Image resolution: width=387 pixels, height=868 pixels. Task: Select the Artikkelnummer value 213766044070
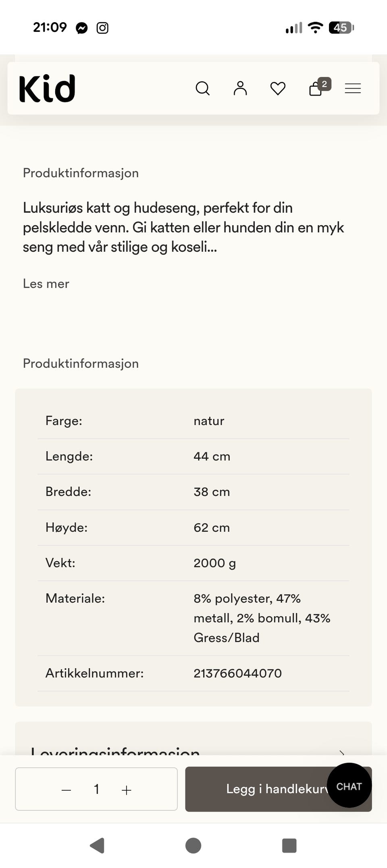click(x=237, y=673)
